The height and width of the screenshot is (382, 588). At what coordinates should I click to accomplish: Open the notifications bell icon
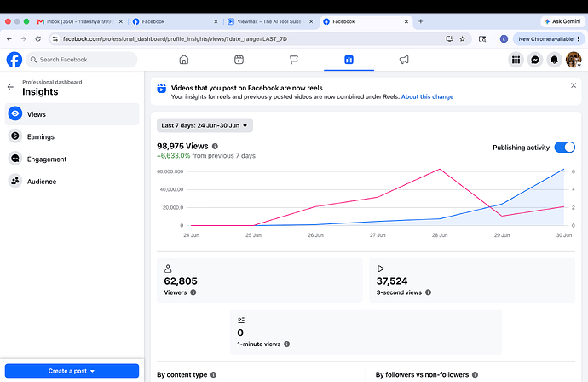click(554, 60)
